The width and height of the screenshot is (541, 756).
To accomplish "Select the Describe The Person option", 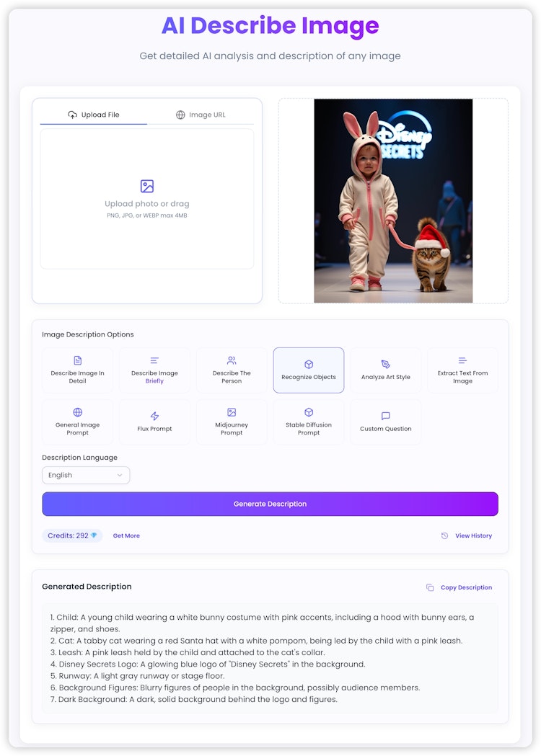I will tap(232, 370).
